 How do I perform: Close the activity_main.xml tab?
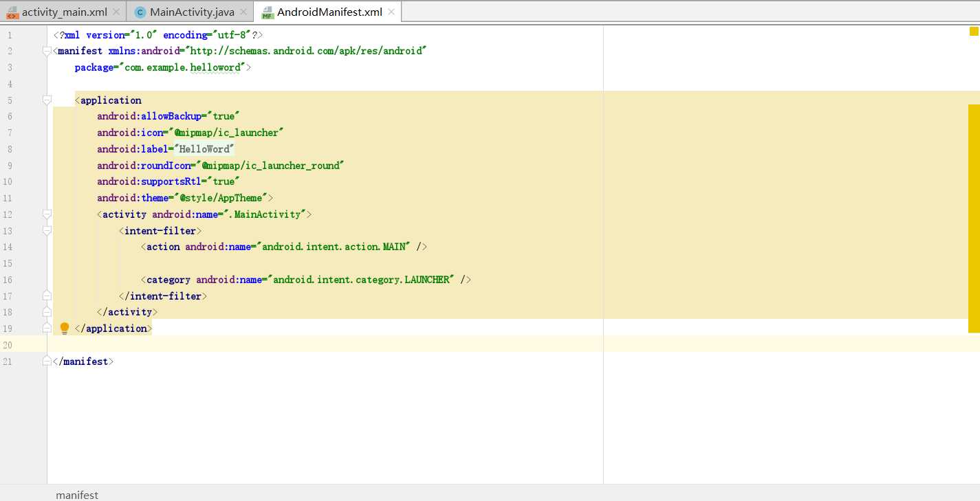tap(115, 12)
